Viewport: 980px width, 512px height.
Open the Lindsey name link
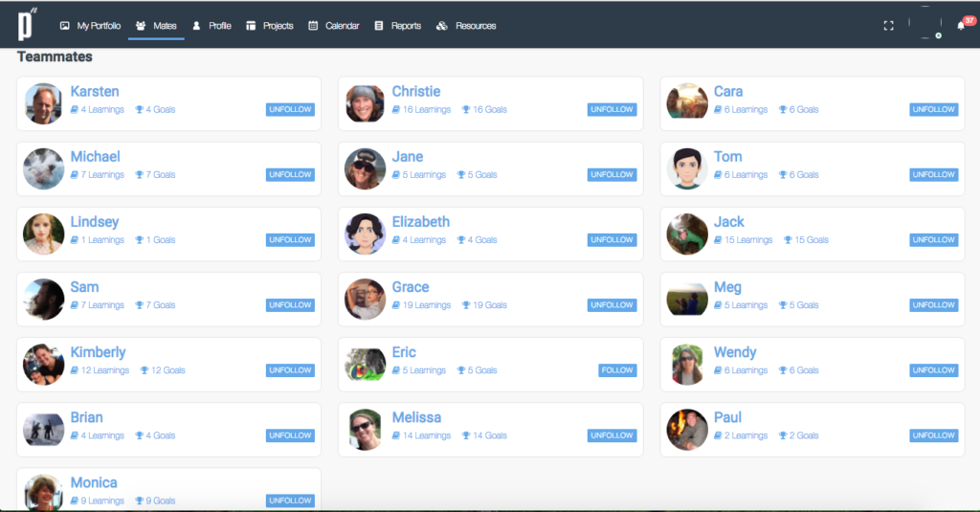[95, 222]
